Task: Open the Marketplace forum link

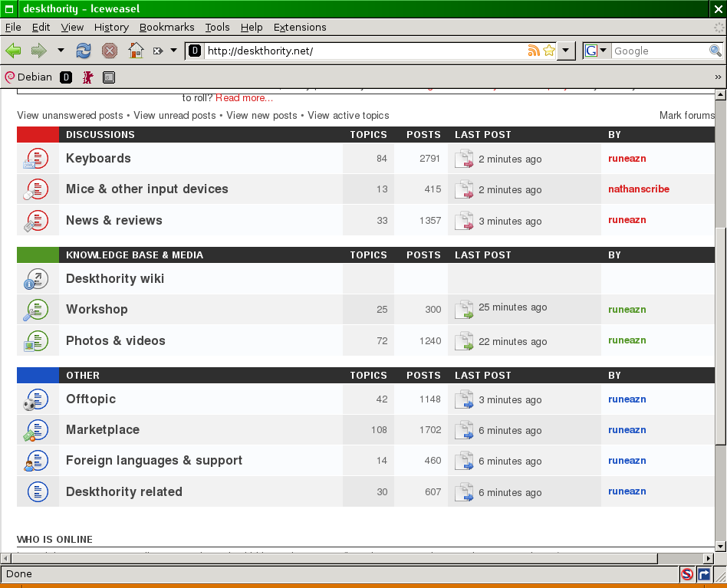Action: [103, 430]
